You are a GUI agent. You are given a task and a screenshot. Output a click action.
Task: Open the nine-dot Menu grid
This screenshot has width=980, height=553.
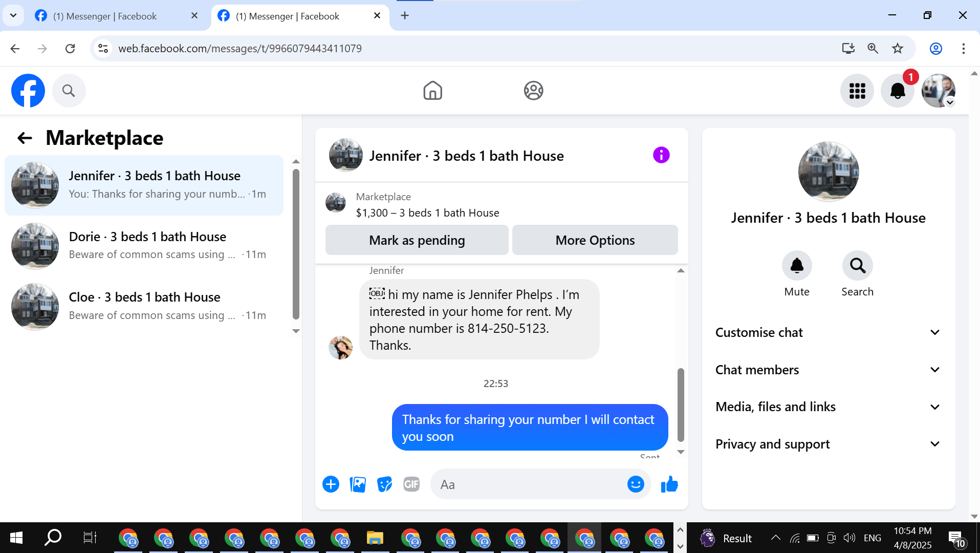point(857,91)
